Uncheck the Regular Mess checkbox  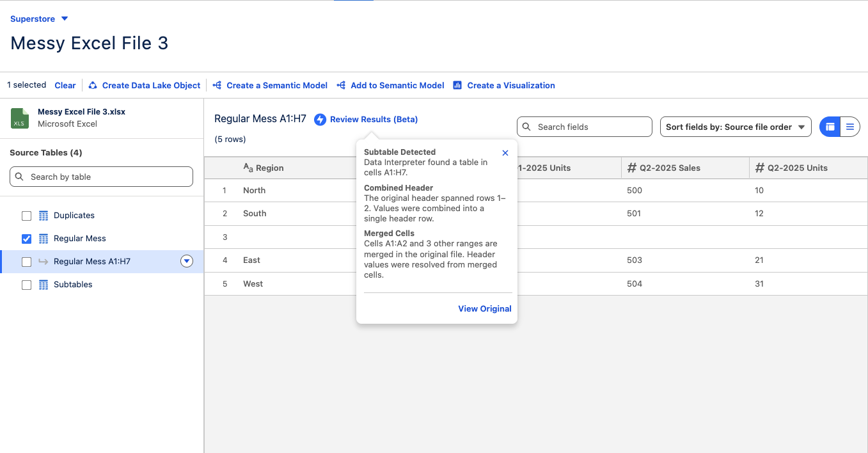(26, 239)
